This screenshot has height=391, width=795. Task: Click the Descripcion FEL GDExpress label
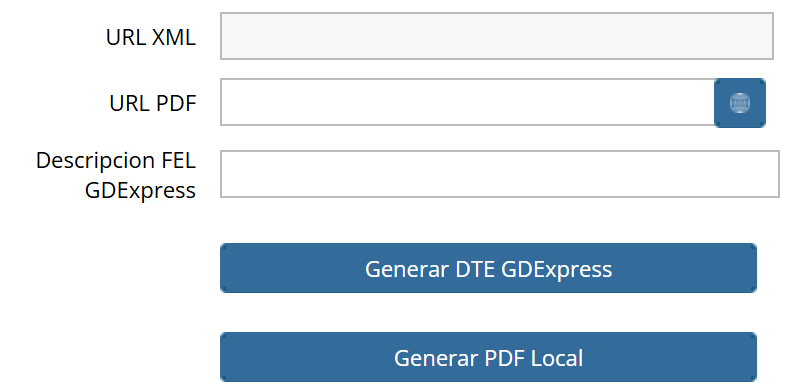(x=116, y=175)
